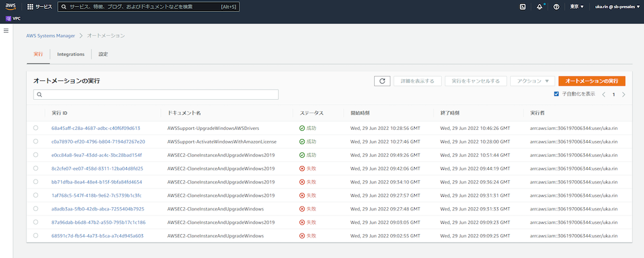This screenshot has height=258, width=644.
Task: Open the CloudShell terminal icon
Action: click(523, 6)
